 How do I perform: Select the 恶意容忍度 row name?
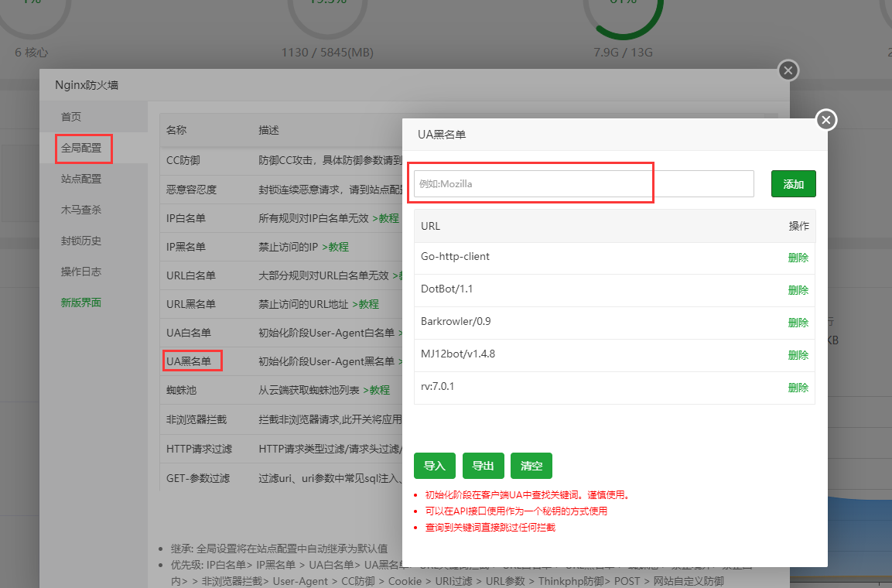[x=192, y=190]
